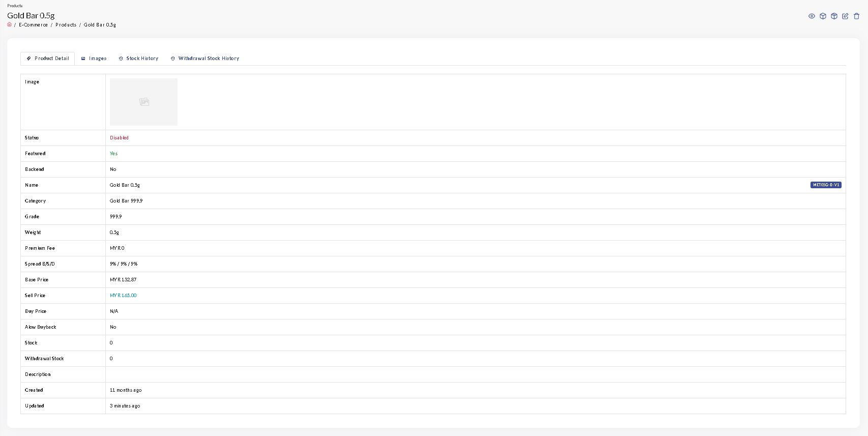Click the Category value Gold Bar 999.9

(x=126, y=201)
